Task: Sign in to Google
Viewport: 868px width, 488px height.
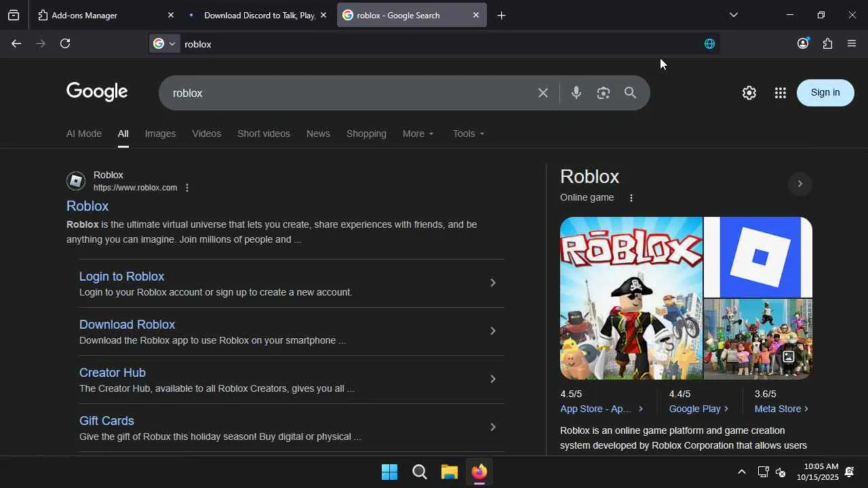Action: point(825,93)
